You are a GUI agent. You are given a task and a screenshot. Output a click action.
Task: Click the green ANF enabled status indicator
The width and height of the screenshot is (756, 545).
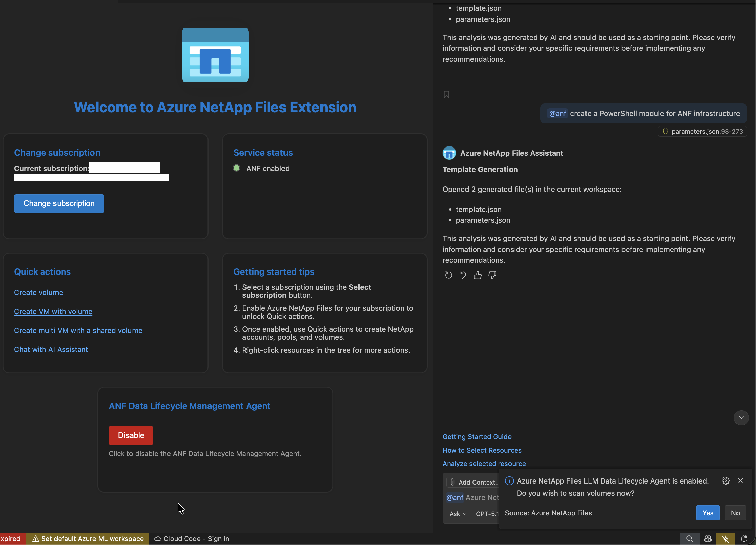[237, 168]
